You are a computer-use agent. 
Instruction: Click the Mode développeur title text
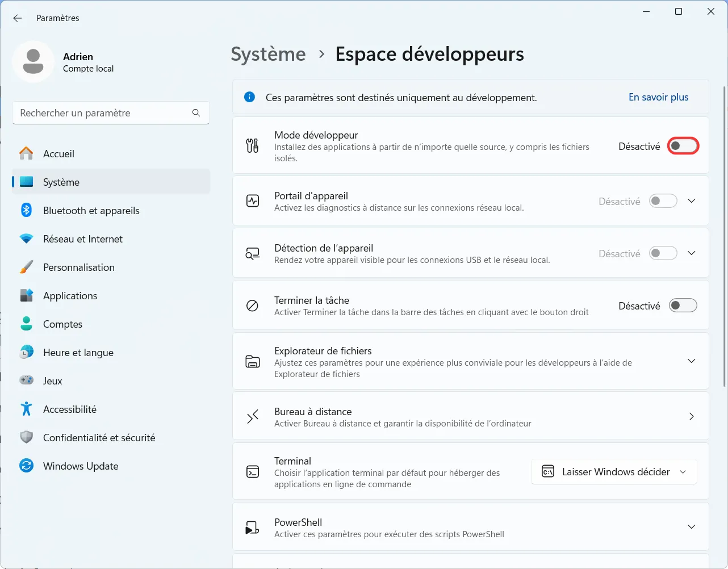click(x=316, y=135)
